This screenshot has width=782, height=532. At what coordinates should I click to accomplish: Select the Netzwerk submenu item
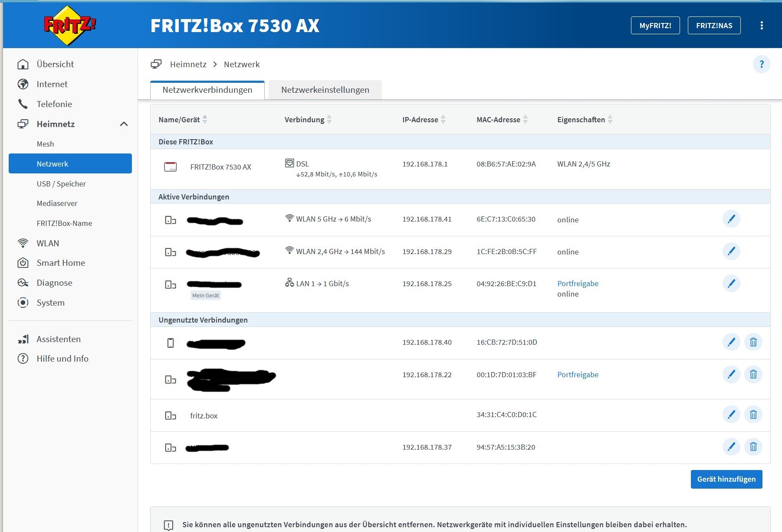click(70, 163)
